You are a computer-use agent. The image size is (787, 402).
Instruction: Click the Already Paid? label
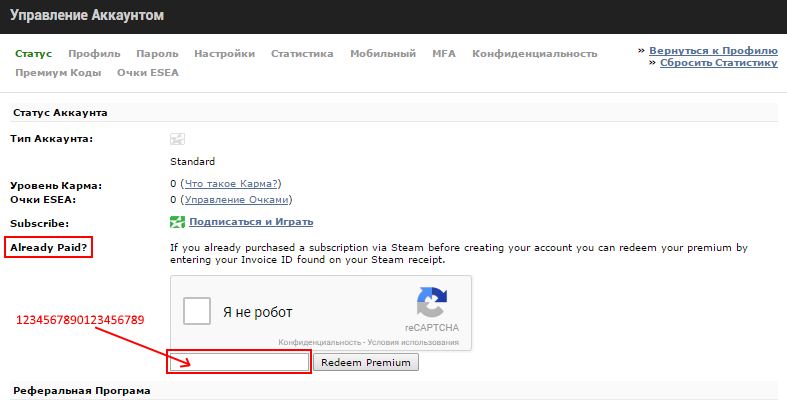point(49,247)
